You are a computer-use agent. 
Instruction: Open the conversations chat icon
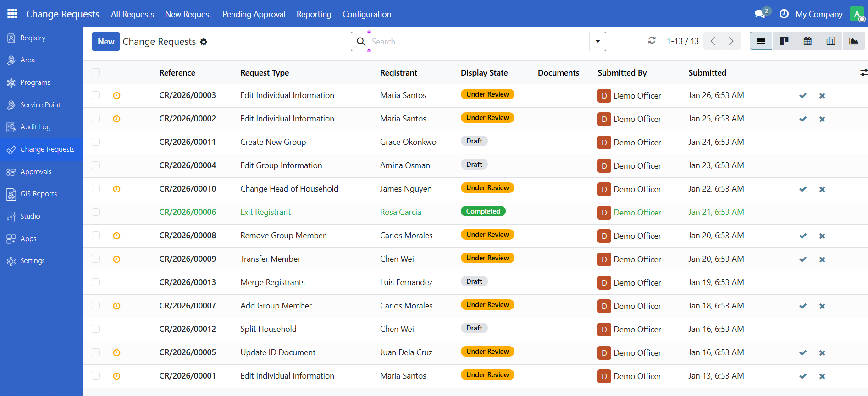[x=760, y=14]
